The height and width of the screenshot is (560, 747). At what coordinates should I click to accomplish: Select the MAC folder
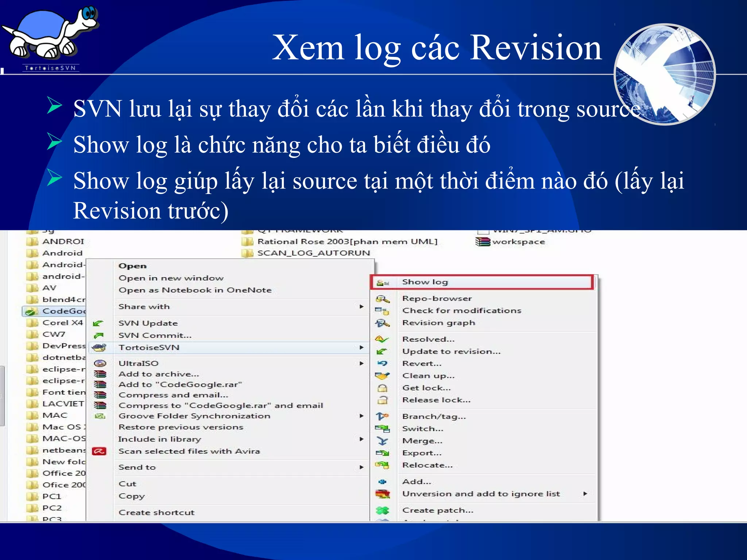47,416
